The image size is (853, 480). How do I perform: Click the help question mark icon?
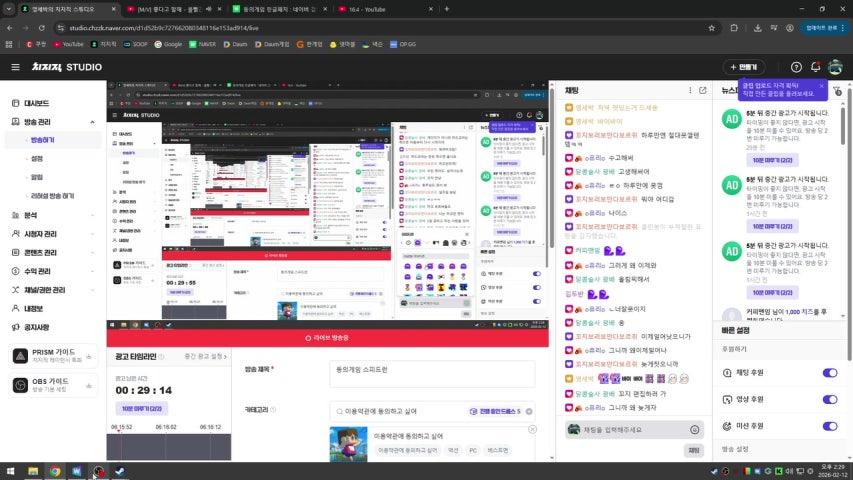point(796,67)
